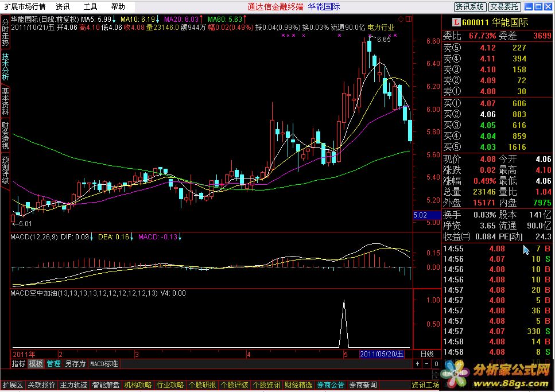Open the 个股资讯 bottom tab

266,385
